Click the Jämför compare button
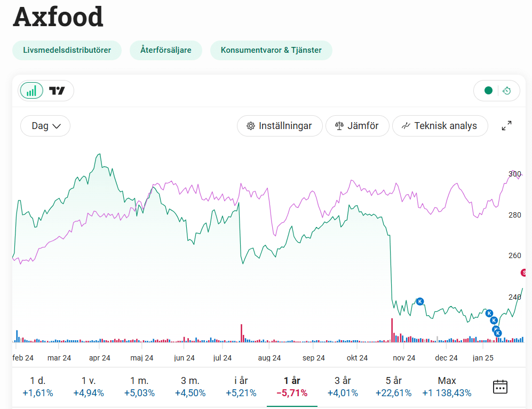Screen dimensions: 532x409 [x=357, y=126]
